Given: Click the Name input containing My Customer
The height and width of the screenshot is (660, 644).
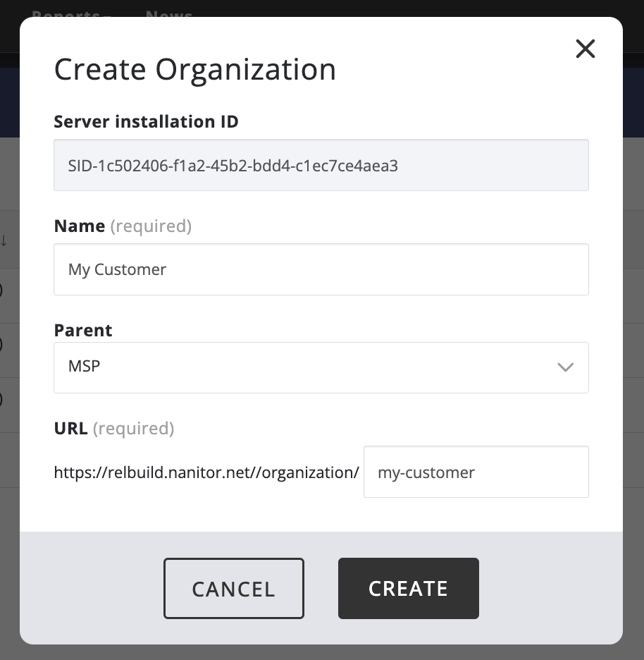Looking at the screenshot, I should pos(321,269).
